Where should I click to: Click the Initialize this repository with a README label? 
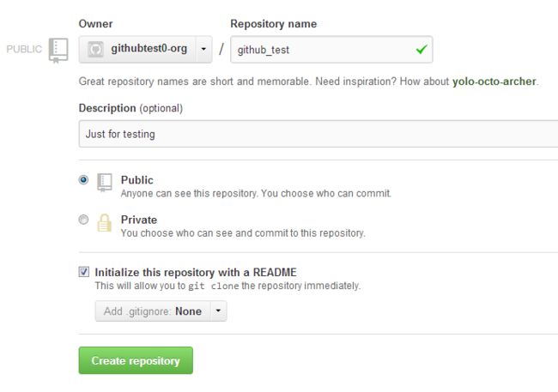tap(196, 273)
